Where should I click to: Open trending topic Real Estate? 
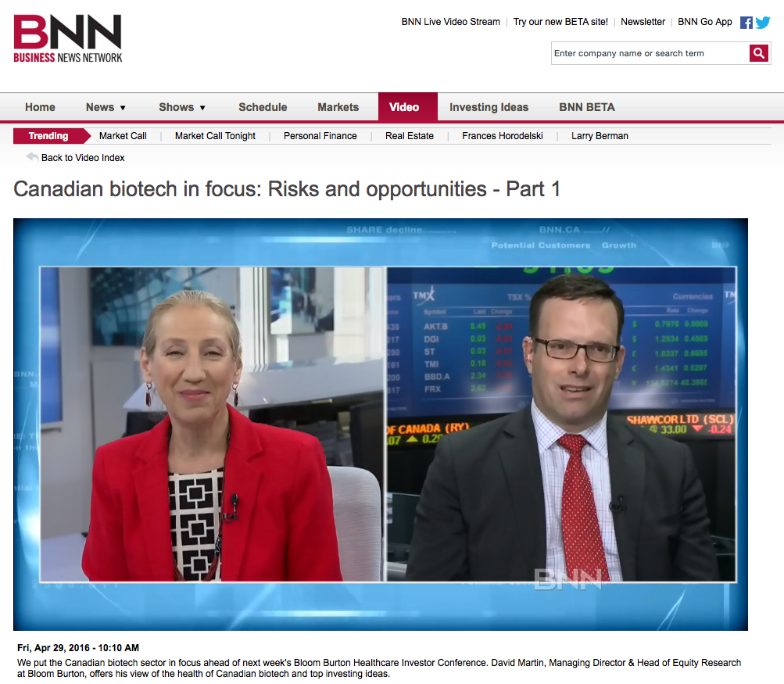409,136
